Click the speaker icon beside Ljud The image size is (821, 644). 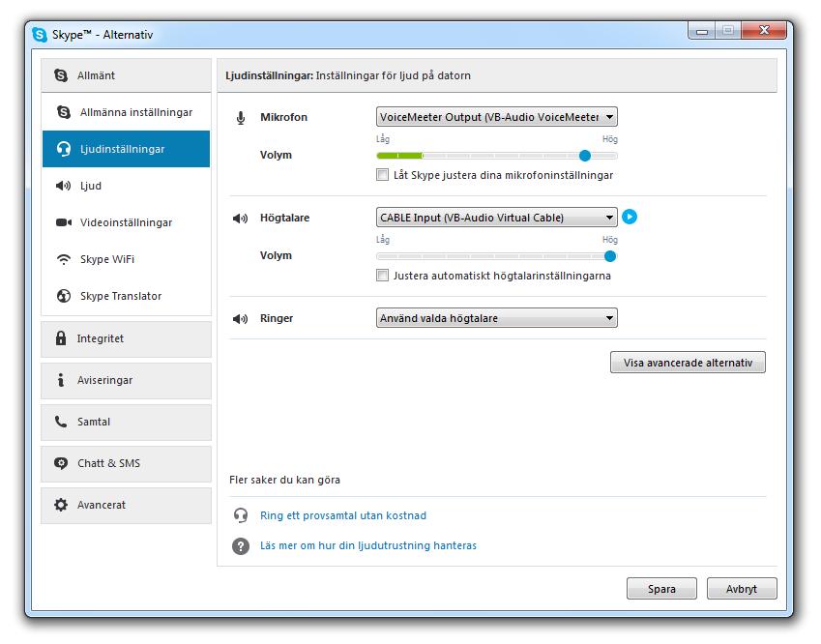pyautogui.click(x=63, y=186)
